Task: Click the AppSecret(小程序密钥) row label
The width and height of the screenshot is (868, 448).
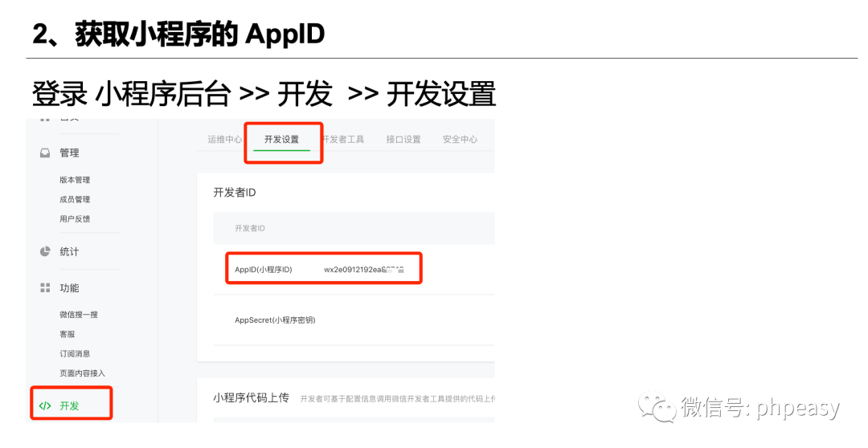Action: coord(275,320)
